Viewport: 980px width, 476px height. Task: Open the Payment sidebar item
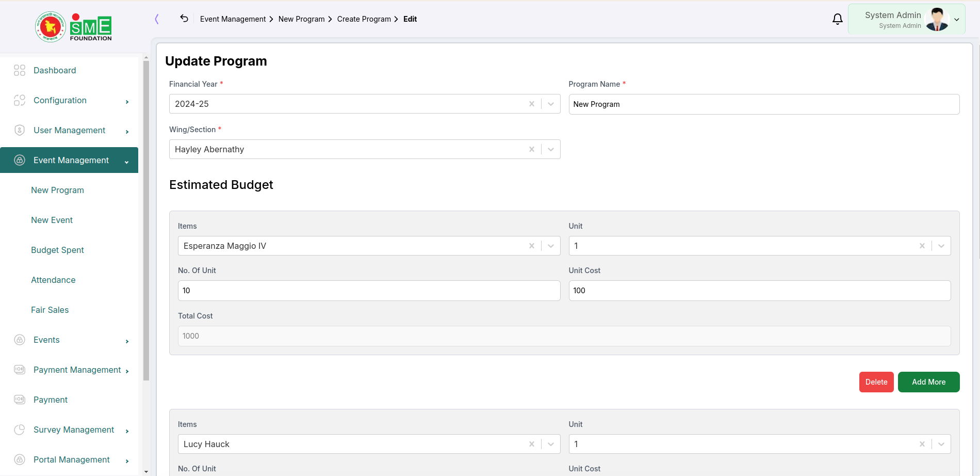51,400
